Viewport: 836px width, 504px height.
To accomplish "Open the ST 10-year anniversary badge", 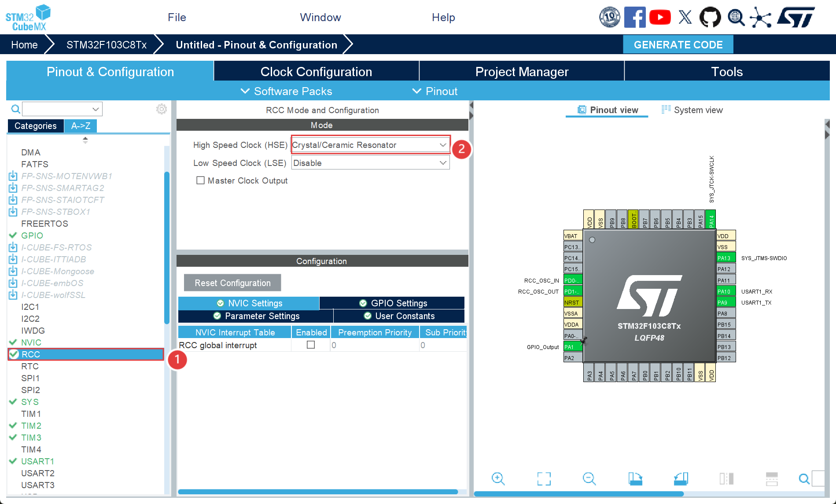I will tap(610, 18).
